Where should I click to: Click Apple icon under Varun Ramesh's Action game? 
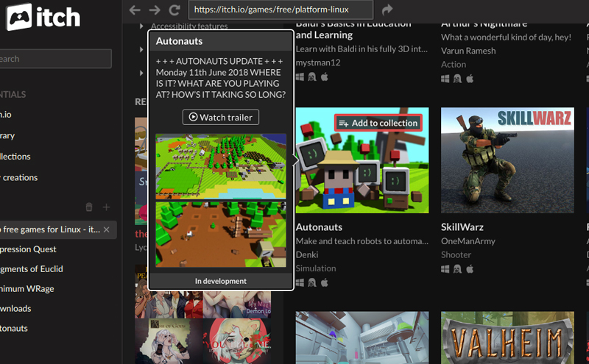[470, 79]
